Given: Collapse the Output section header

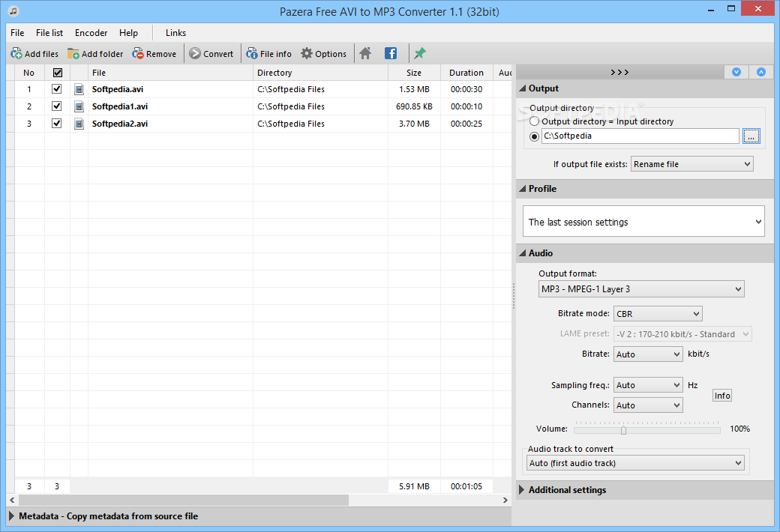Looking at the screenshot, I should click(x=645, y=88).
